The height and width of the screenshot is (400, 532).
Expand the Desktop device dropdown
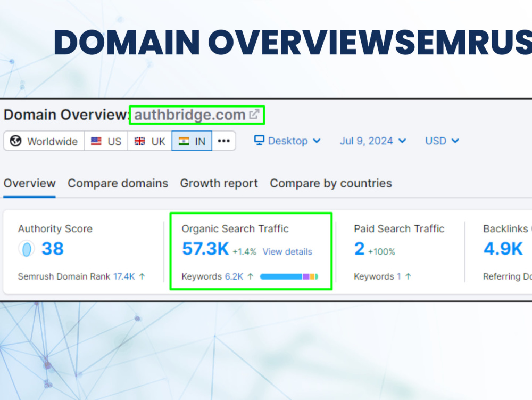point(287,141)
